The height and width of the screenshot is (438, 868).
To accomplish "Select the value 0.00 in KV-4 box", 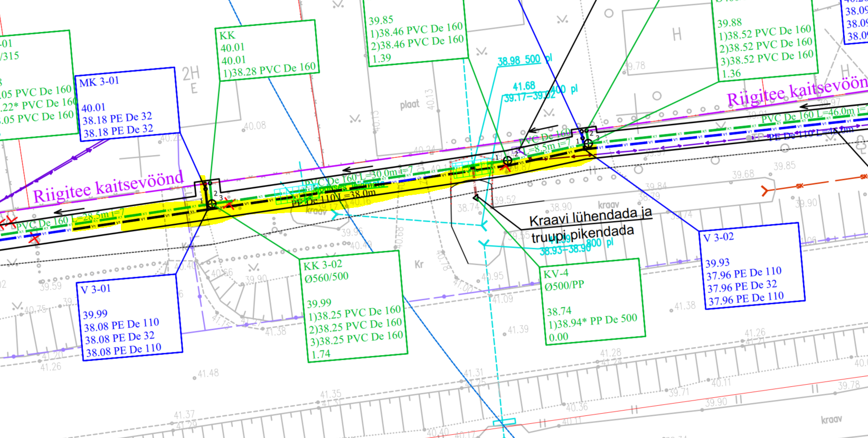I will click(x=558, y=337).
